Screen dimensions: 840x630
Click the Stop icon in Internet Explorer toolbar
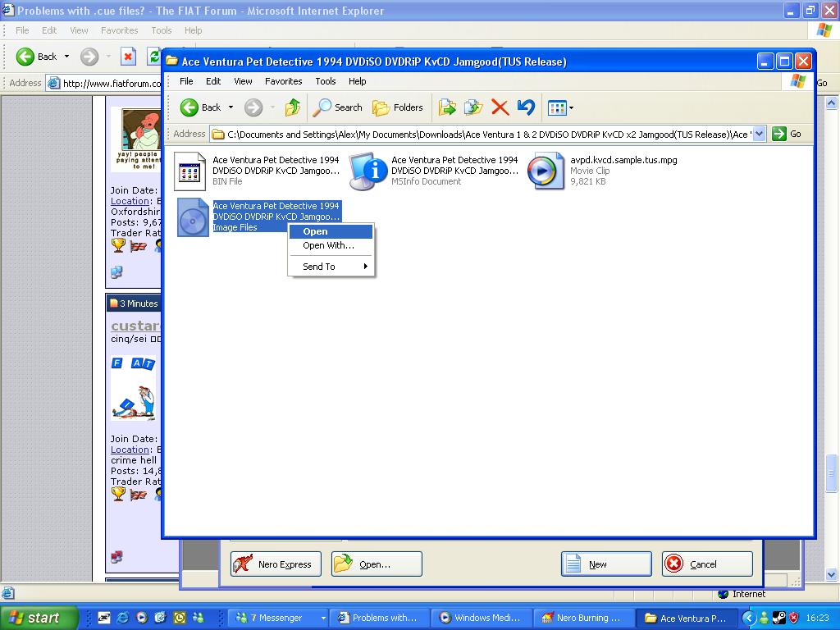tap(128, 57)
